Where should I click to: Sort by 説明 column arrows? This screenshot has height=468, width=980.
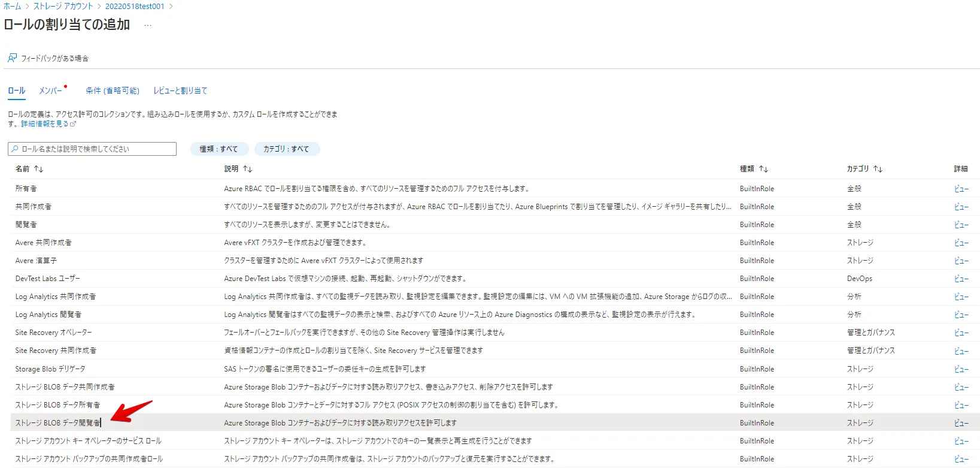[247, 169]
